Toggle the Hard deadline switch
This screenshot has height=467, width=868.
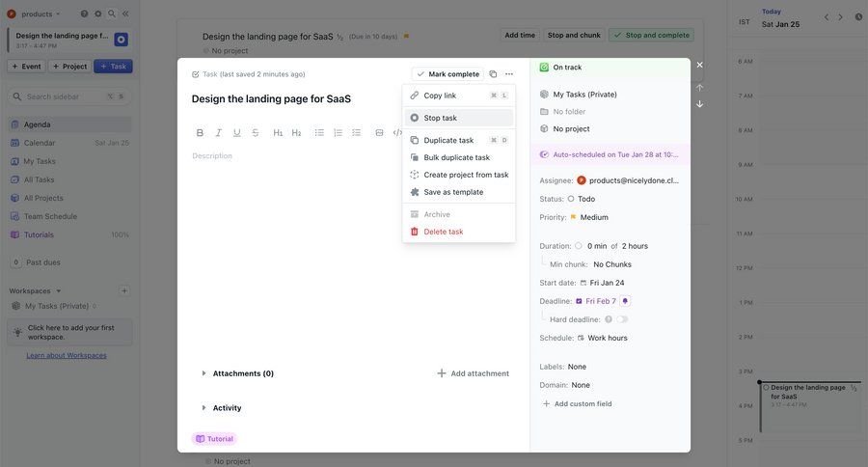pos(623,319)
